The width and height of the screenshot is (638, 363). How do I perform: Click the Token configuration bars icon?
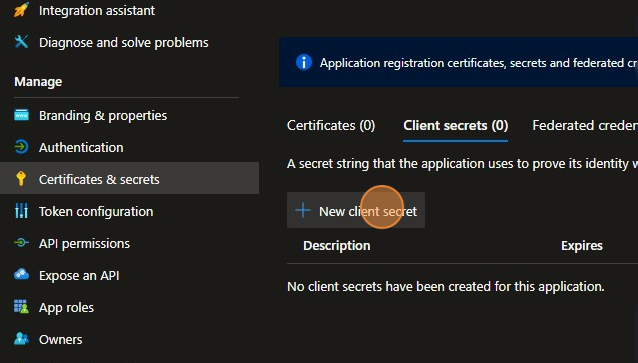pos(21,211)
